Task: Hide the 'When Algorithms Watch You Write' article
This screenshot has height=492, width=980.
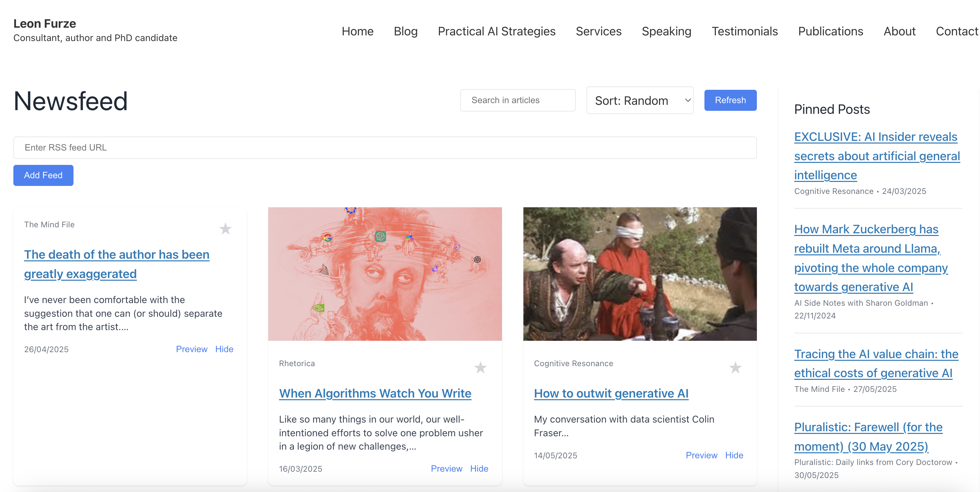Action: [479, 468]
